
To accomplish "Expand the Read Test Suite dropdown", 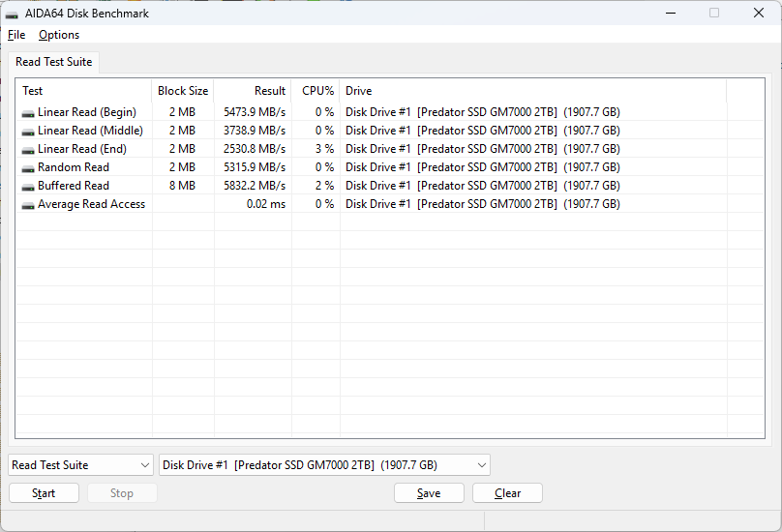I will point(80,465).
